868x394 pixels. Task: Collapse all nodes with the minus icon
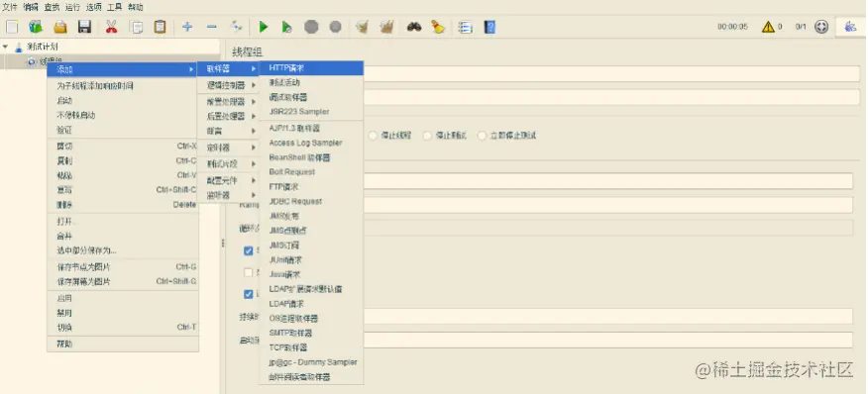[x=211, y=27]
